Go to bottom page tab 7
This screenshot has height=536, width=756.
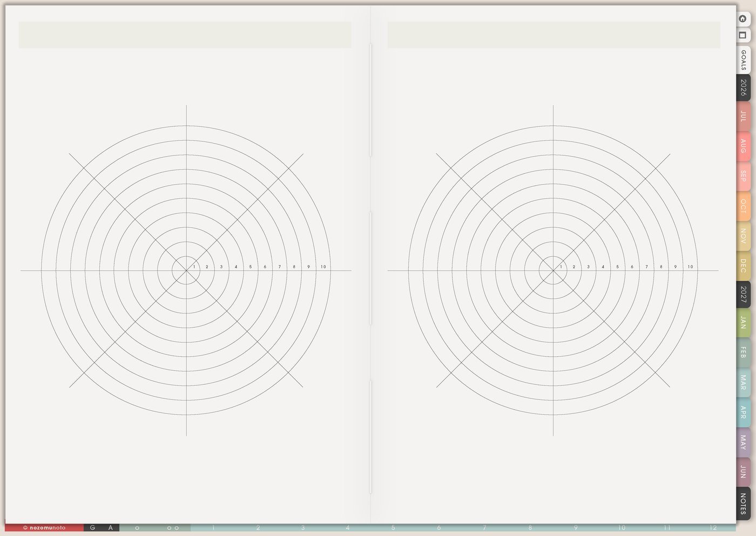484,528
